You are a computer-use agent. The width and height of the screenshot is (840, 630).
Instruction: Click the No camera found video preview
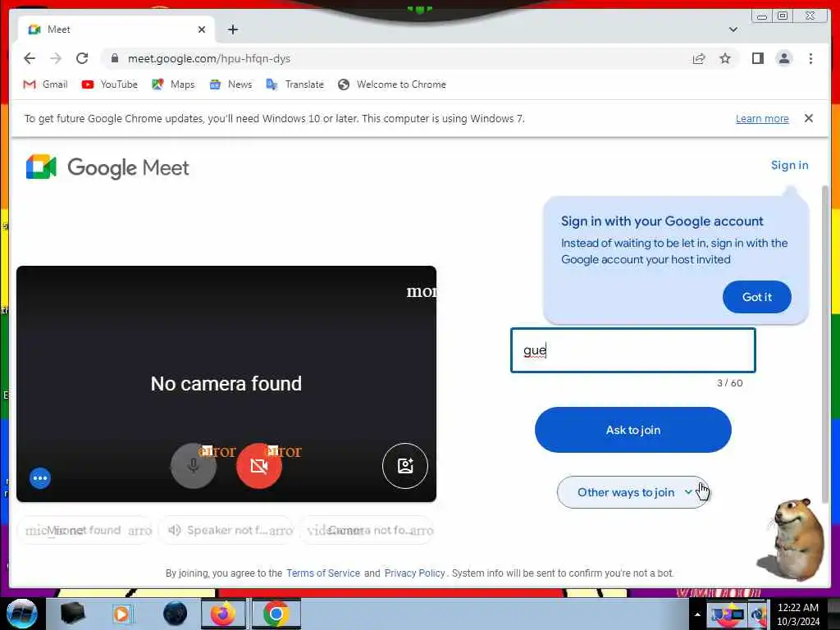coord(226,384)
